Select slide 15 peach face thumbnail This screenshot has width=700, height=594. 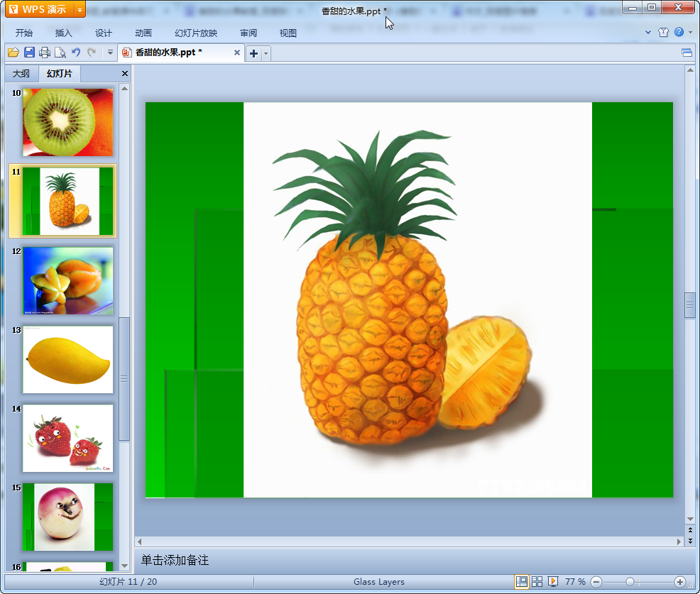(68, 517)
